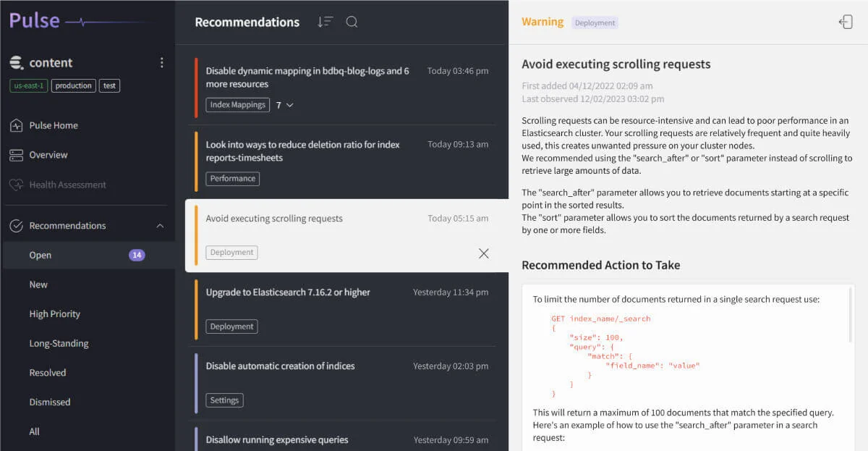Collapse the Recommendations sidebar section
This screenshot has height=451, width=868.
(160, 226)
